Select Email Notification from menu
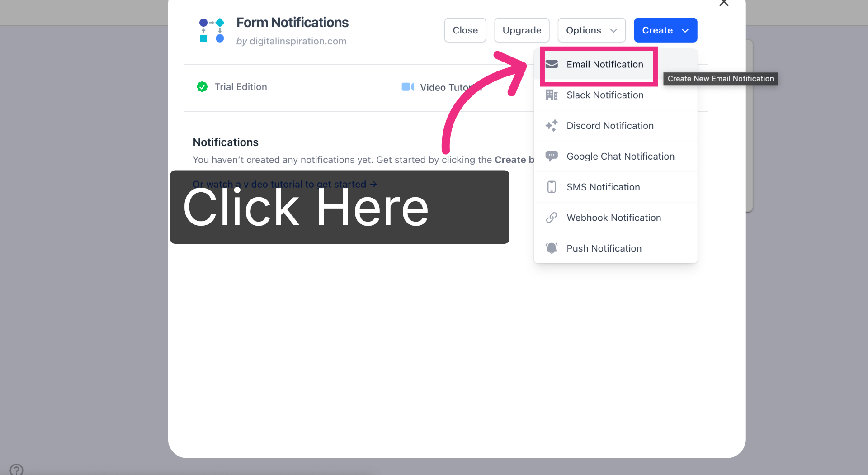The height and width of the screenshot is (475, 868). 615,64
